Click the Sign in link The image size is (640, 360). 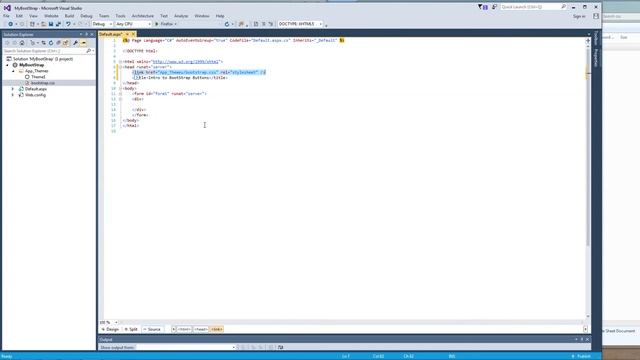pyautogui.click(x=579, y=16)
